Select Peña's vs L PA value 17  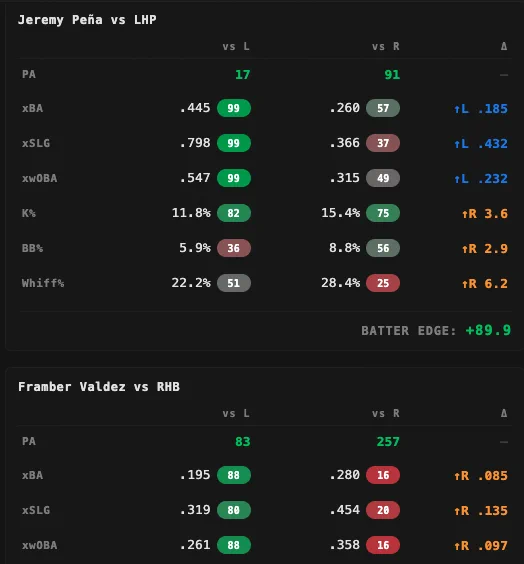coord(242,74)
